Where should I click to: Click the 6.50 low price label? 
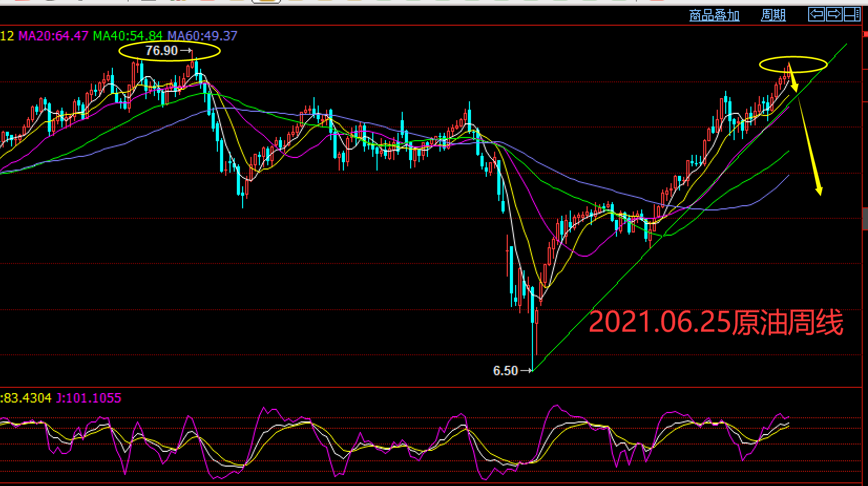point(505,371)
